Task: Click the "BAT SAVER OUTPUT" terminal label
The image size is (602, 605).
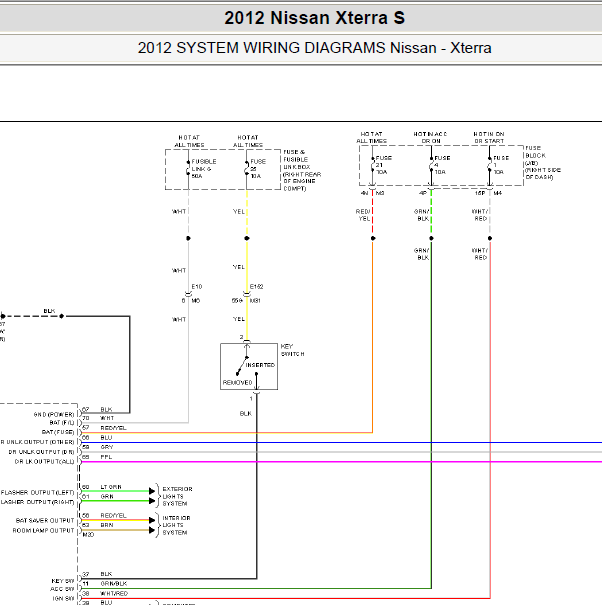Action: click(45, 521)
